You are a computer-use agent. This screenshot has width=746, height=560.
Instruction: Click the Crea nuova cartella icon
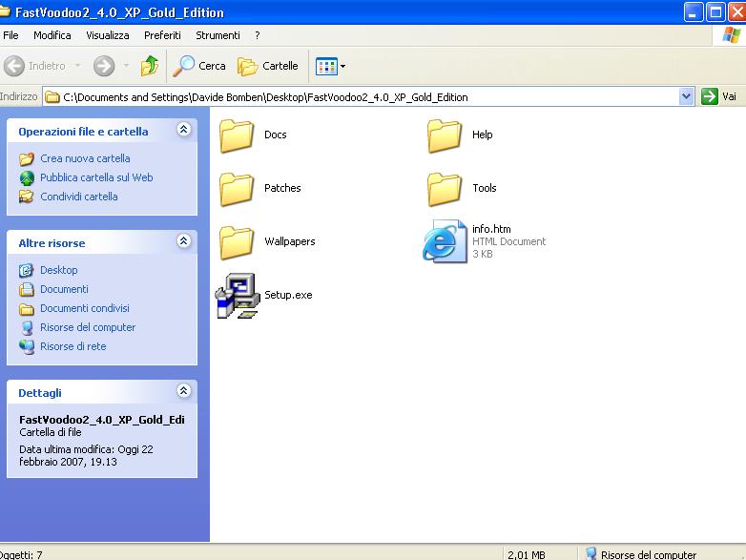click(27, 158)
